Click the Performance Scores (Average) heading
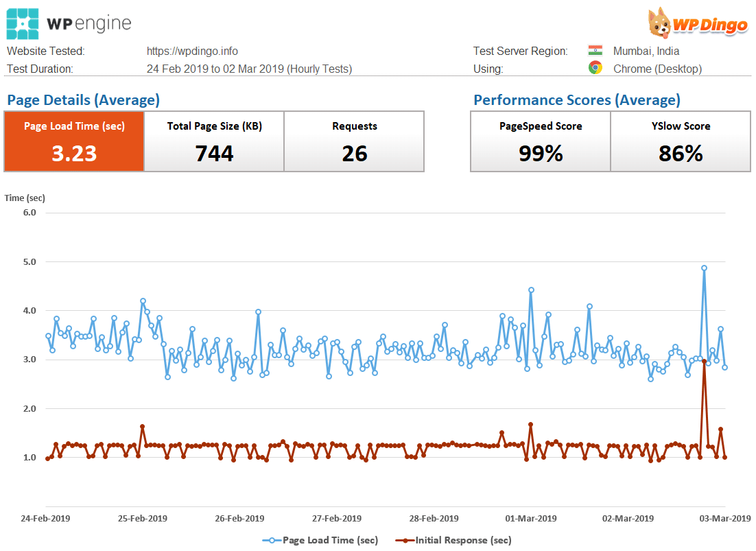The height and width of the screenshot is (551, 756). click(x=577, y=100)
